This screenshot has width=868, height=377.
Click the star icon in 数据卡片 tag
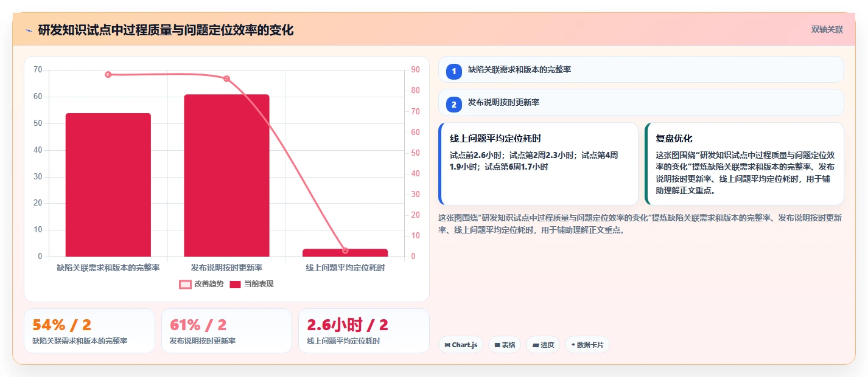[573, 345]
